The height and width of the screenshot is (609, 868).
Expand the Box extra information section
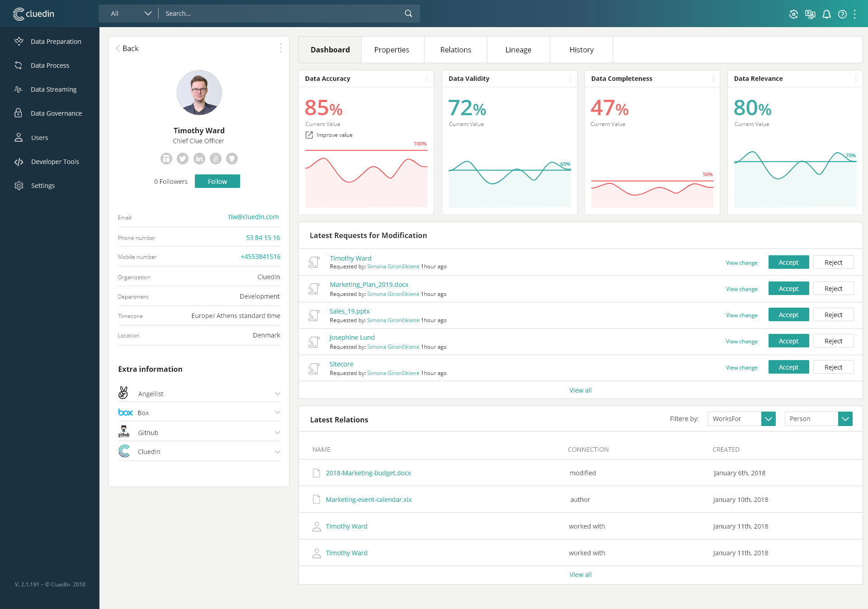pos(278,412)
